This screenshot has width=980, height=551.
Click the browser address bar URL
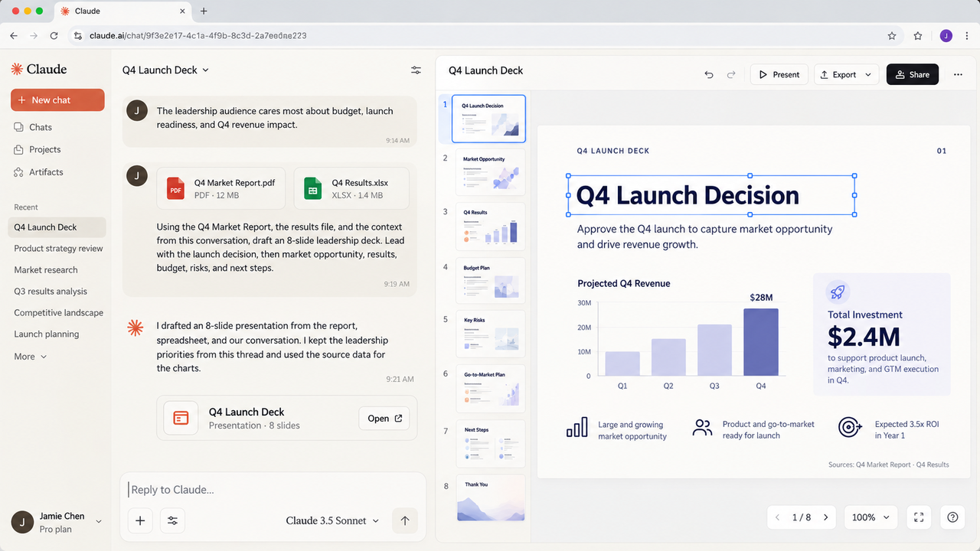[198, 35]
